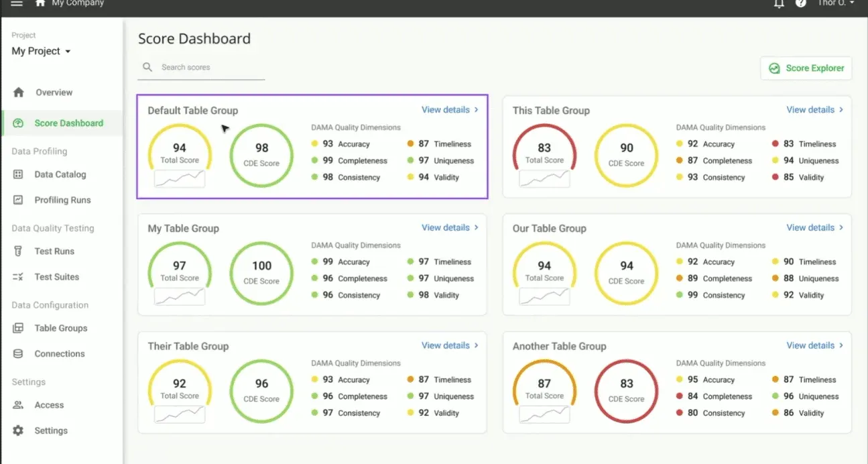Screen dimensions: 868x464
Task: Click the Connections database icon
Action: (x=19, y=354)
